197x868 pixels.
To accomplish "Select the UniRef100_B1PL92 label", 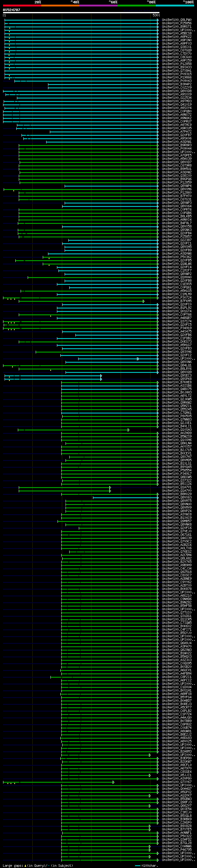I will pos(176,308).
